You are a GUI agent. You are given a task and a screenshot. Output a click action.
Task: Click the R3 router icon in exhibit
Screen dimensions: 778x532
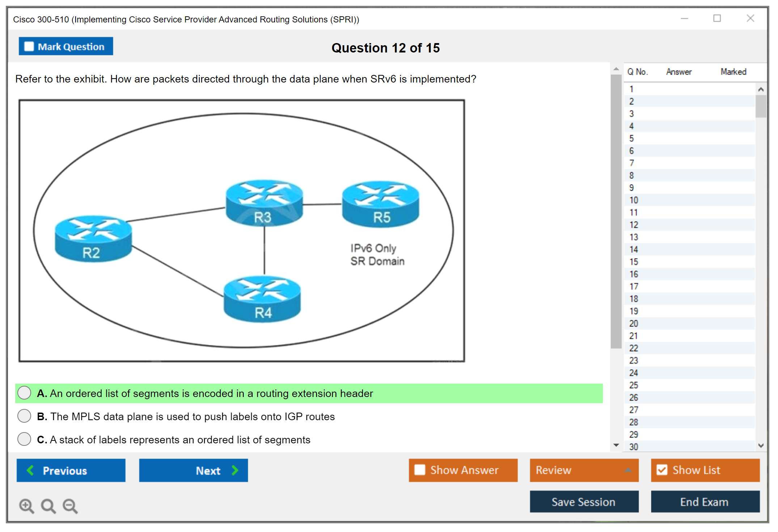[264, 203]
